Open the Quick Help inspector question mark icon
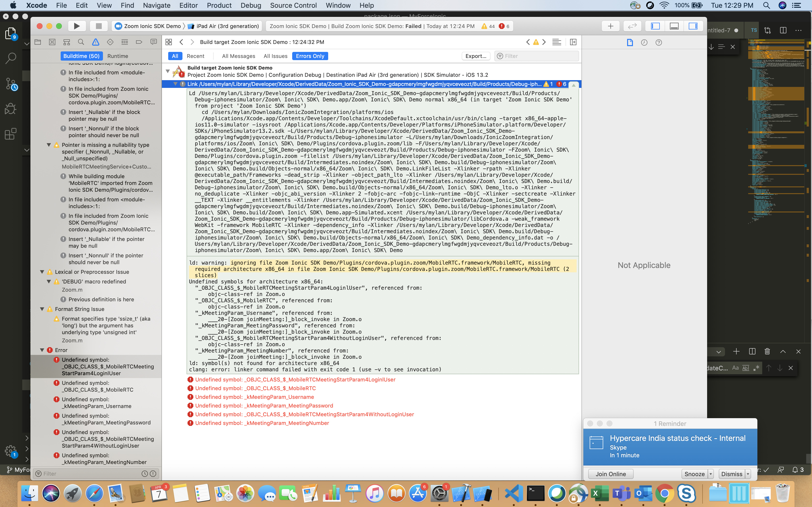The image size is (812, 507). tap(658, 42)
